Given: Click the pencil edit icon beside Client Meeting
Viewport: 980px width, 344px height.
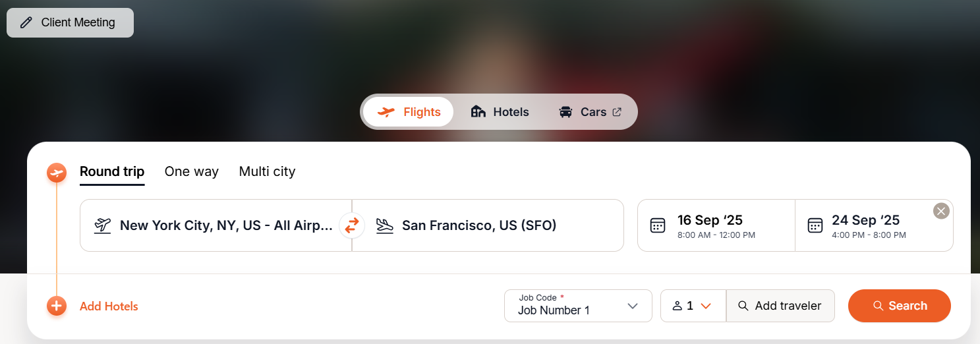Looking at the screenshot, I should point(26,22).
